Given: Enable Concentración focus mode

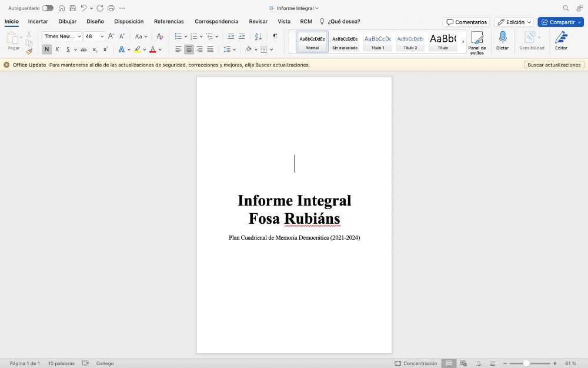Looking at the screenshot, I should pos(416,363).
